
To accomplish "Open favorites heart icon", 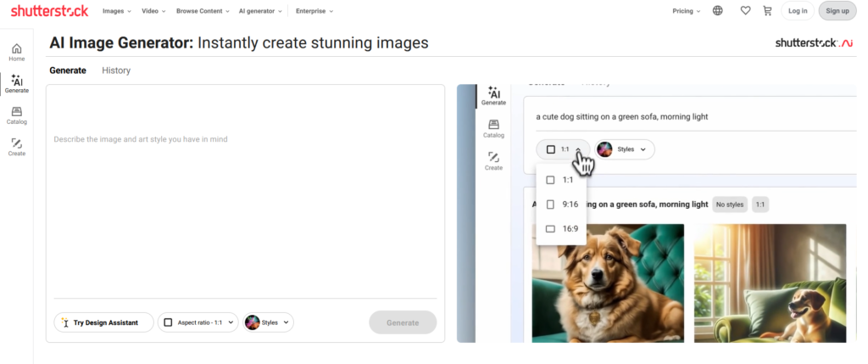I will (x=745, y=10).
